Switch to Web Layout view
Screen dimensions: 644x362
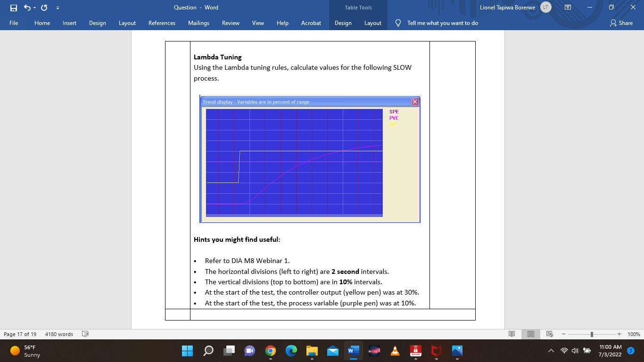tap(549, 334)
